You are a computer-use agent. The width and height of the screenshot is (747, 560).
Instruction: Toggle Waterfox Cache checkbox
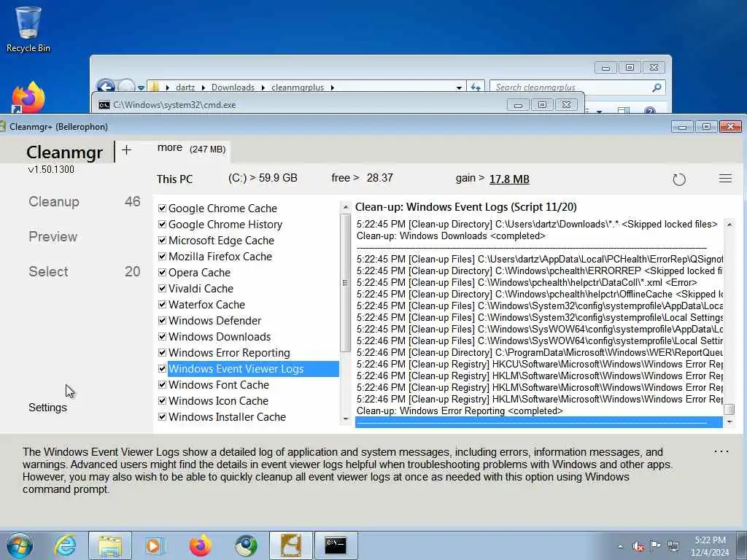(162, 304)
